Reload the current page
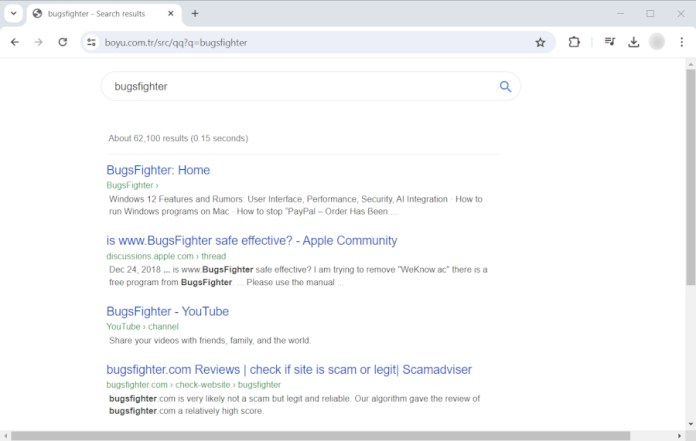This screenshot has width=696, height=441. [63, 42]
